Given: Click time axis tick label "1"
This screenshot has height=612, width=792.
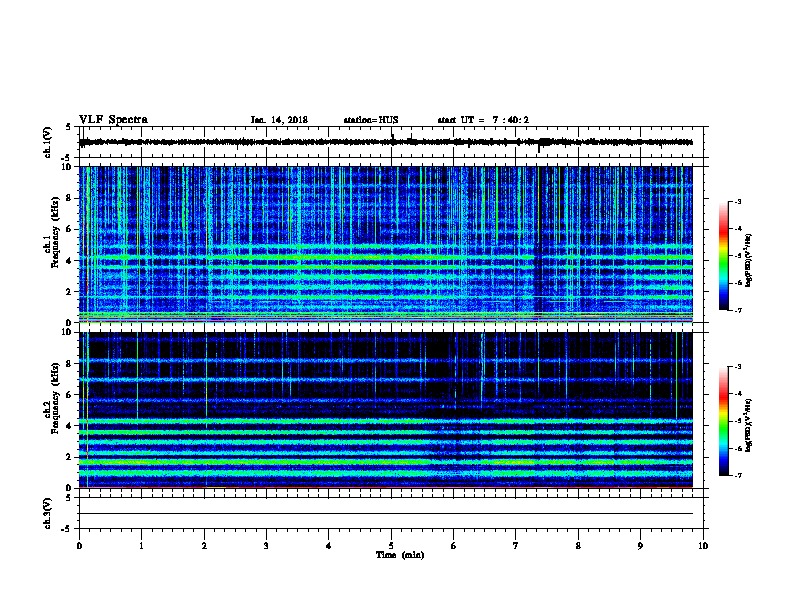Looking at the screenshot, I should coord(141,545).
